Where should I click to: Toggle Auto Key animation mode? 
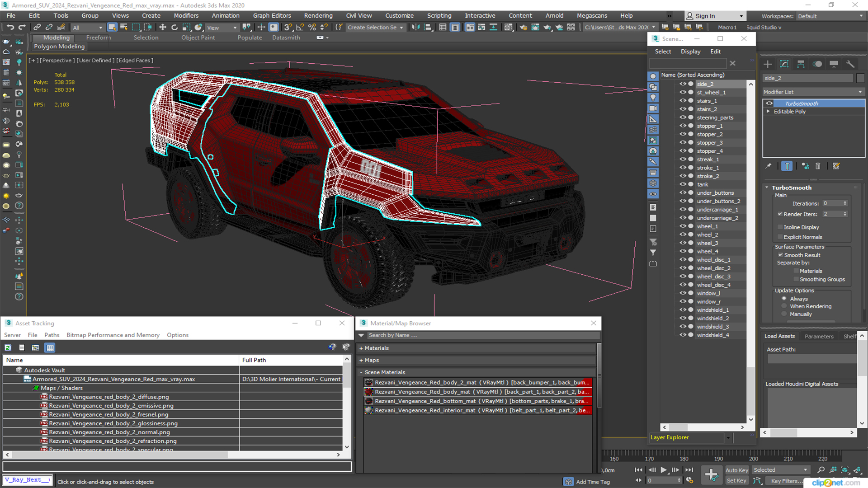736,470
